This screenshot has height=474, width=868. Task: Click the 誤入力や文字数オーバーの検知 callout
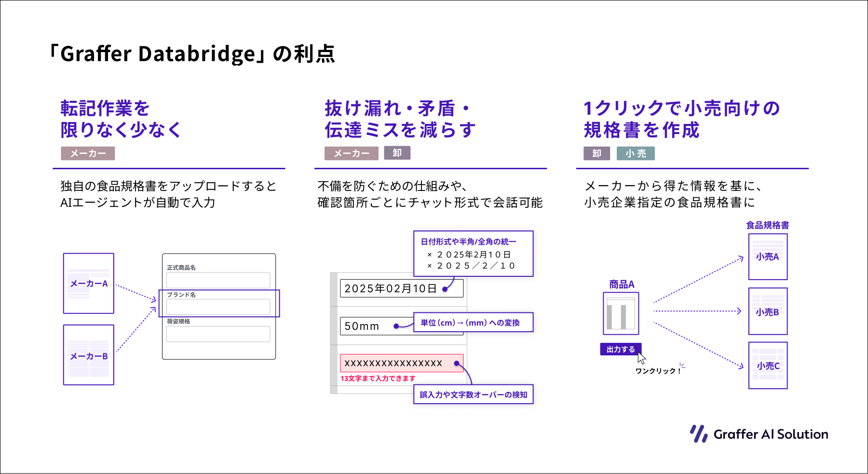pyautogui.click(x=473, y=394)
